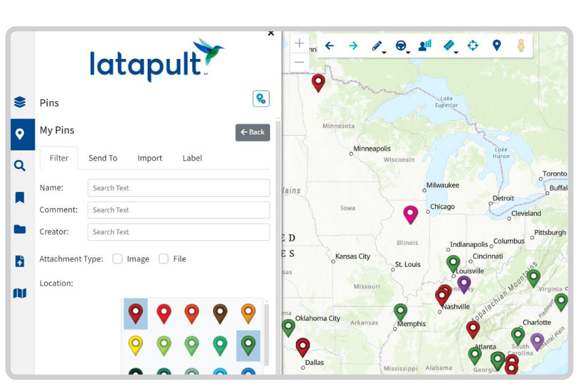The height and width of the screenshot is (392, 579).
Task: Switch to the Filter tab
Action: (59, 158)
